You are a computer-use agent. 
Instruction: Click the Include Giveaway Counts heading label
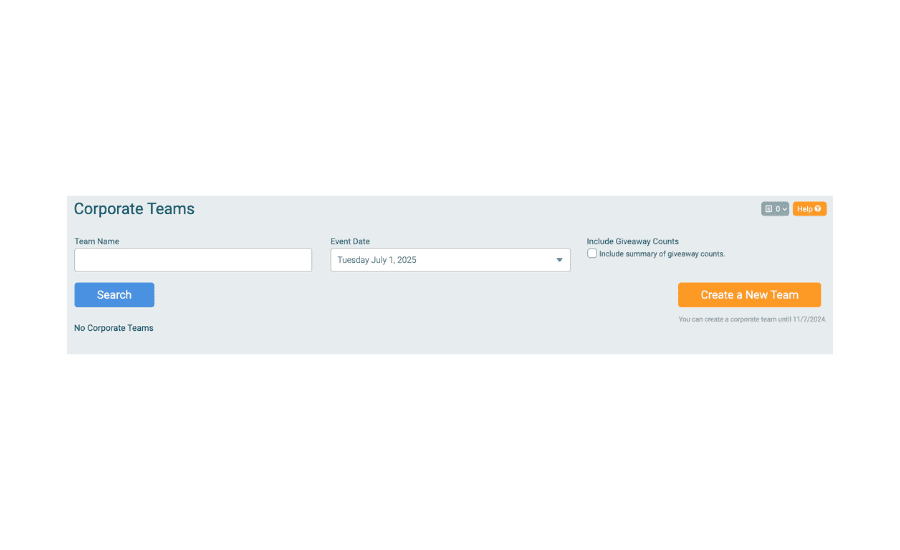(x=633, y=241)
